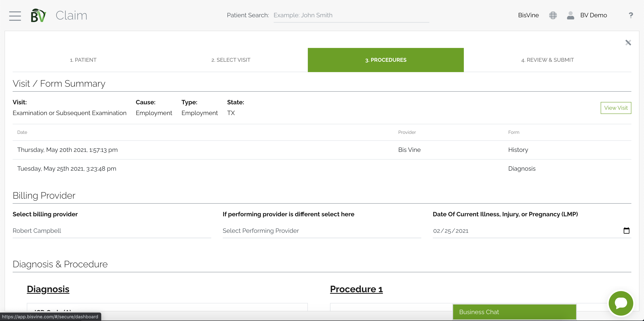Open the hamburger navigation menu

[x=15, y=16]
